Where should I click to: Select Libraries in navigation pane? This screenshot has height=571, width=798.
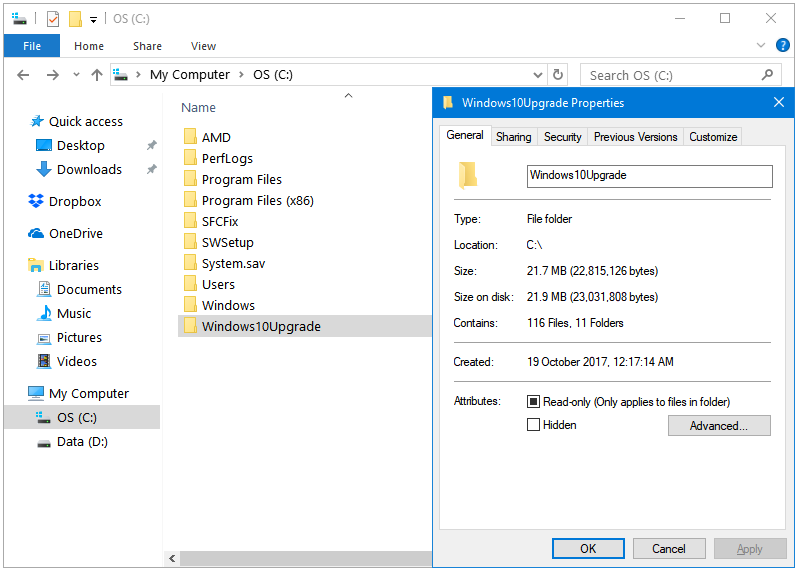[74, 266]
